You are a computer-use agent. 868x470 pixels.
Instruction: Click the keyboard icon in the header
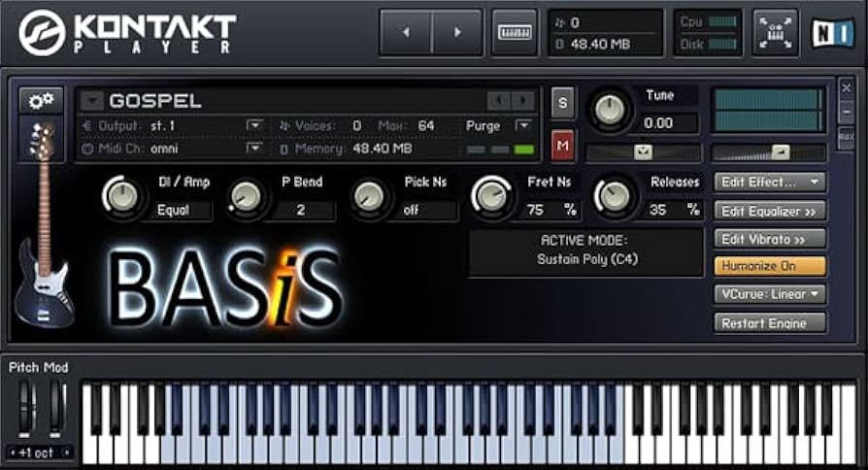click(x=514, y=33)
